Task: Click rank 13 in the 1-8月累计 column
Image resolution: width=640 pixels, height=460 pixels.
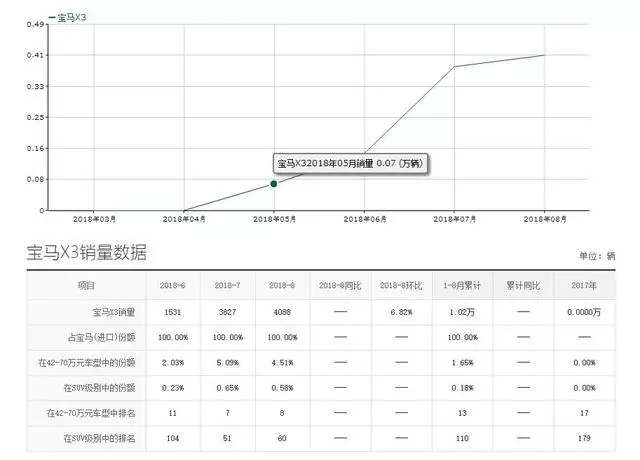Action: click(x=462, y=413)
